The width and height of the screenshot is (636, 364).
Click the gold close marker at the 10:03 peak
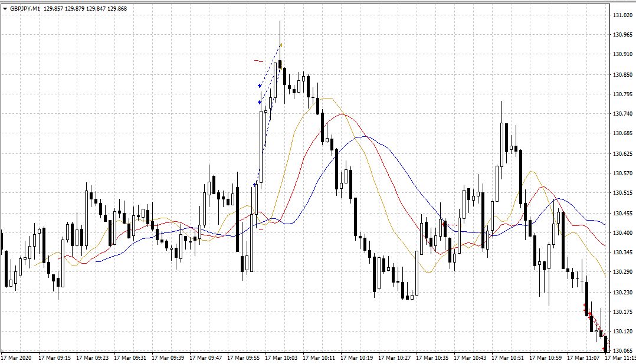pyautogui.click(x=281, y=45)
